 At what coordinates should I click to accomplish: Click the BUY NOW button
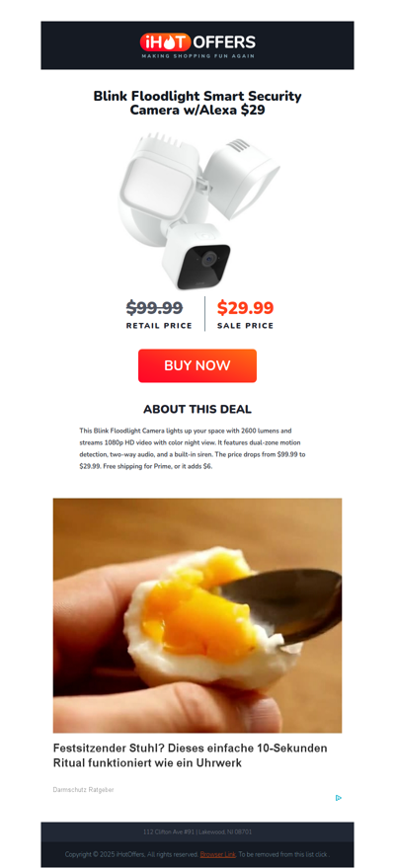click(197, 365)
